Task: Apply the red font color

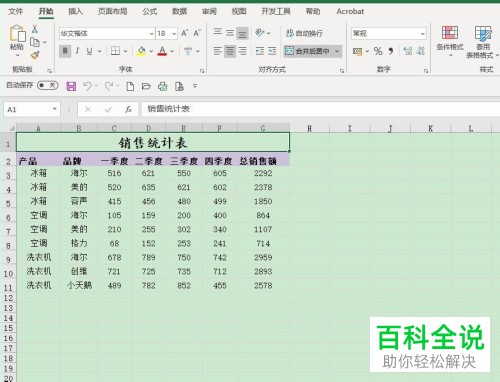Action: coord(162,51)
